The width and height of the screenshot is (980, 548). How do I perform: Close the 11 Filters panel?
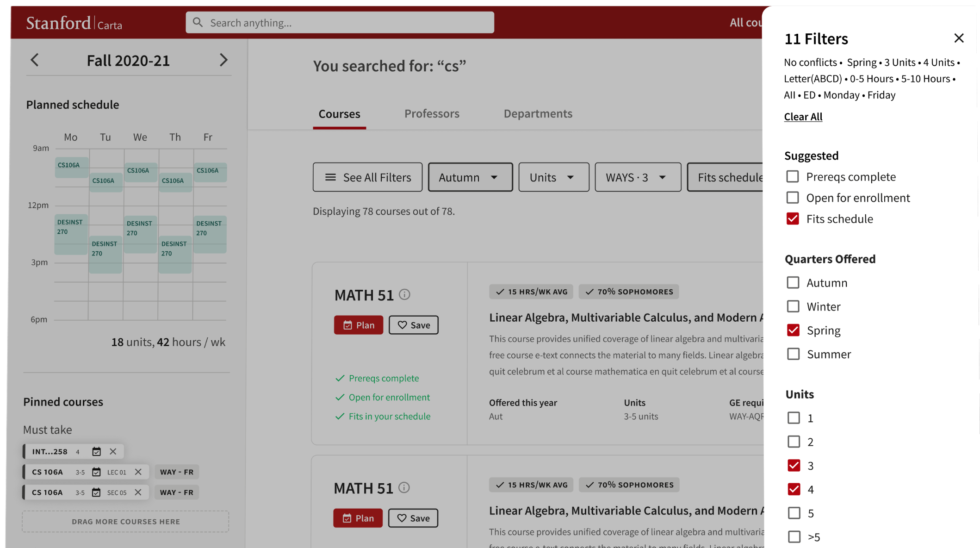959,38
